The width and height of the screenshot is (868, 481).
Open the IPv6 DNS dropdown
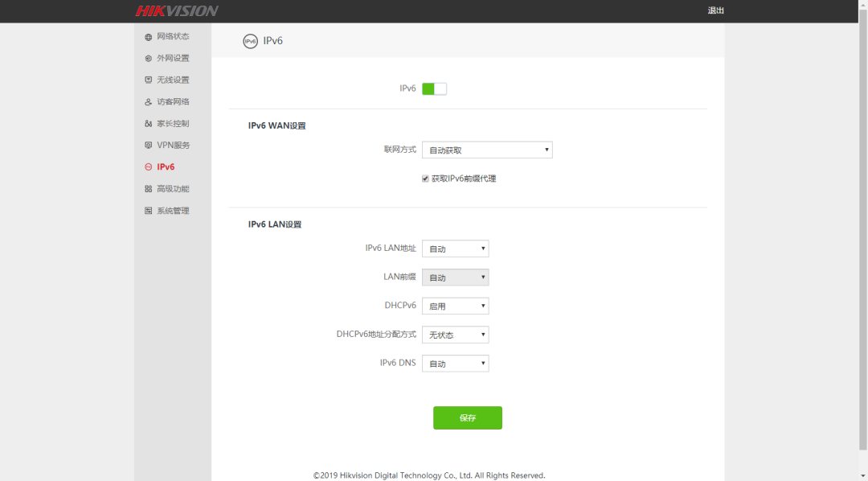(x=455, y=364)
